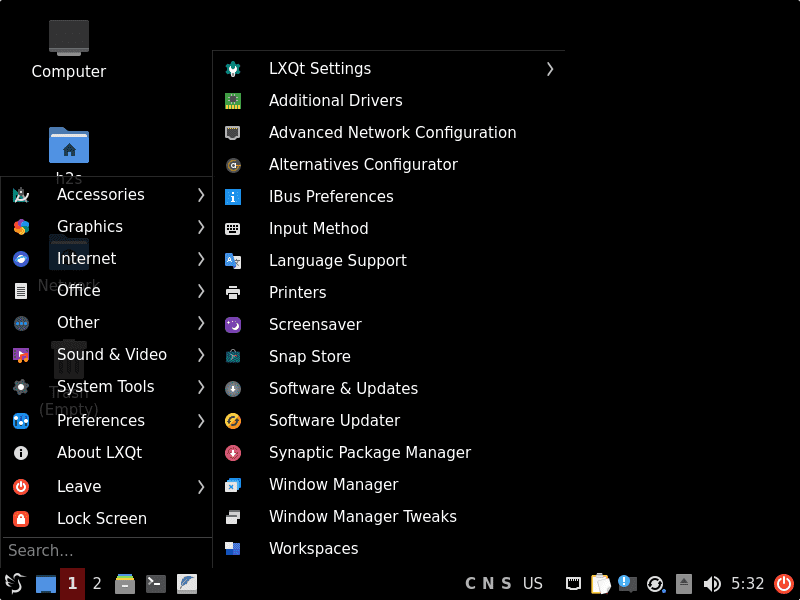Screen dimensions: 800x600
Task: Click the network tray icon
Action: pos(574,584)
